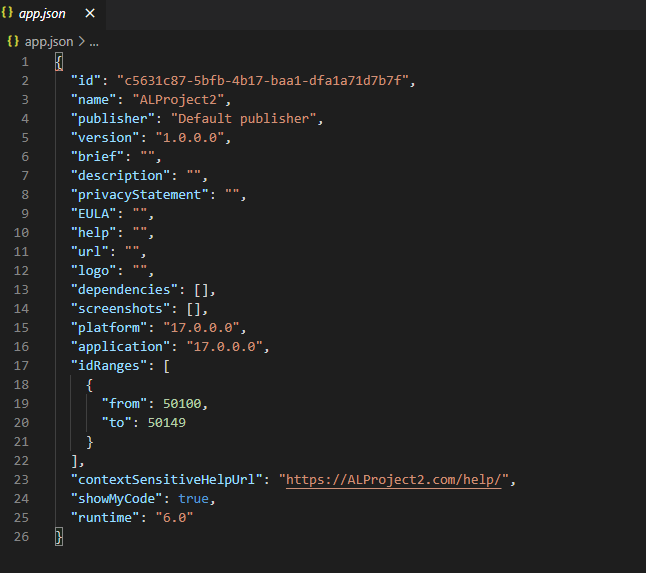The width and height of the screenshot is (646, 573).
Task: Click the closing brace on line 26
Action: [x=59, y=537]
